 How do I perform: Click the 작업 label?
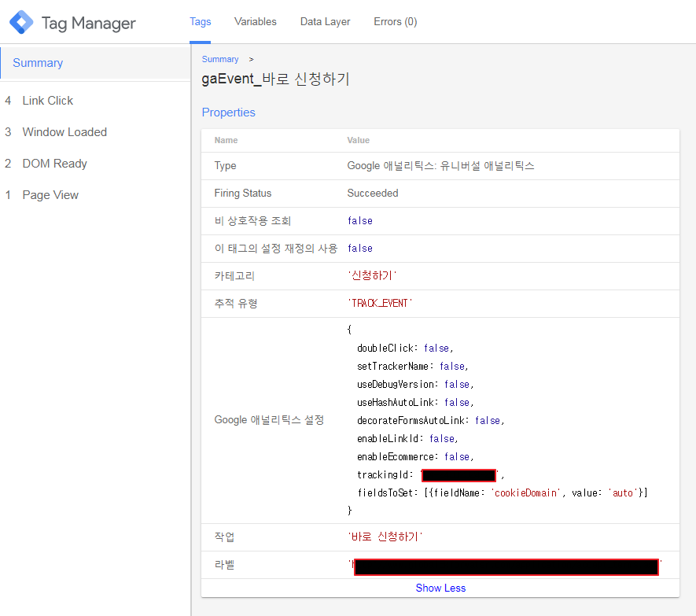click(x=224, y=537)
